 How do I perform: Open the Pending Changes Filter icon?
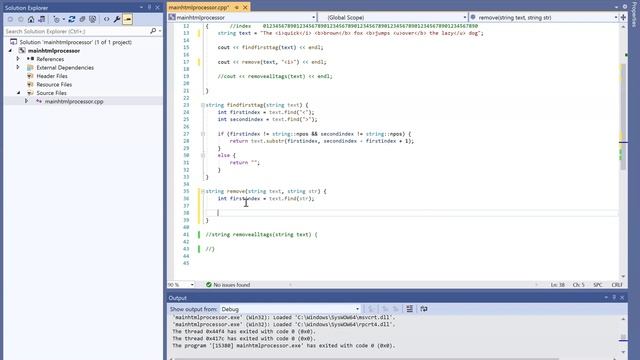click(x=56, y=19)
